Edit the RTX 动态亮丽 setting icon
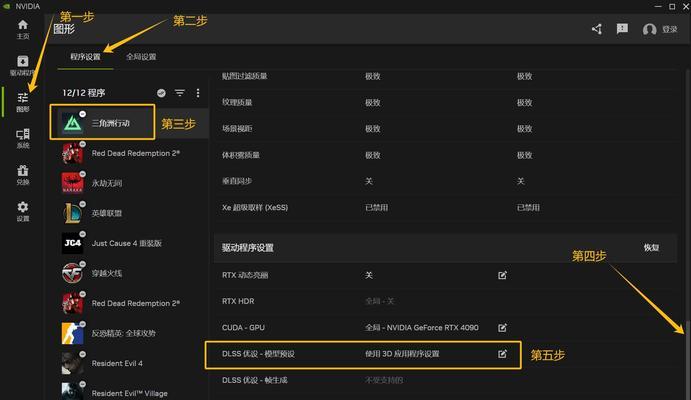This screenshot has width=691, height=400. (x=502, y=275)
